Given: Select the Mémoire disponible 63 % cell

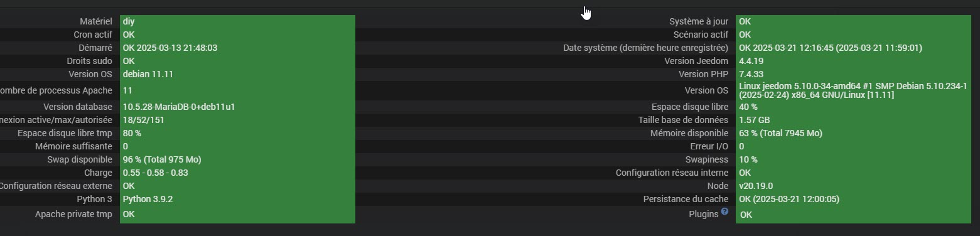Looking at the screenshot, I should pos(854,133).
